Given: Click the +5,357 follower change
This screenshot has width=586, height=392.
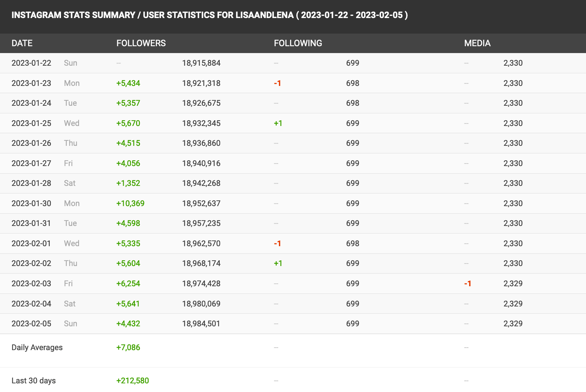Looking at the screenshot, I should tap(128, 103).
